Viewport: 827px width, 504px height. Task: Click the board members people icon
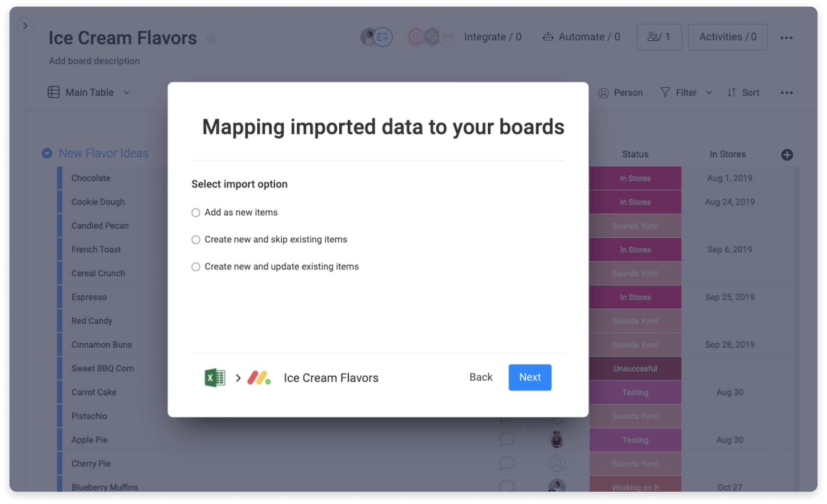point(654,36)
